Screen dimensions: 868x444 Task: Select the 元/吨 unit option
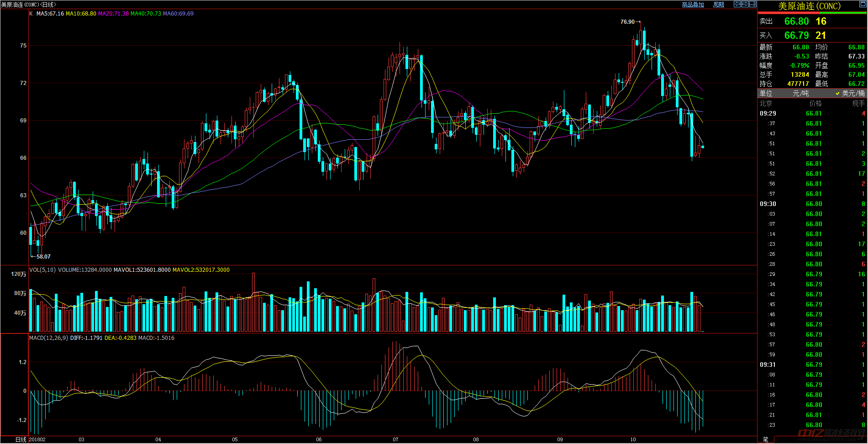[800, 93]
